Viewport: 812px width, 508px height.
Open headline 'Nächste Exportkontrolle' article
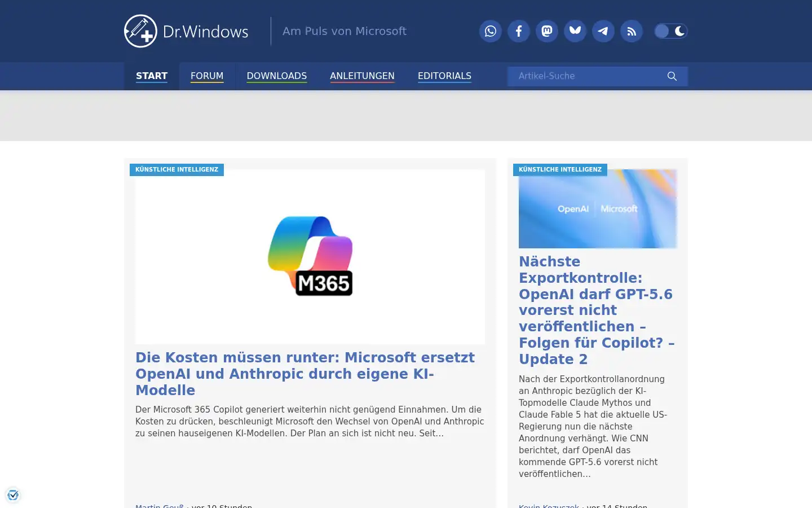tap(597, 310)
